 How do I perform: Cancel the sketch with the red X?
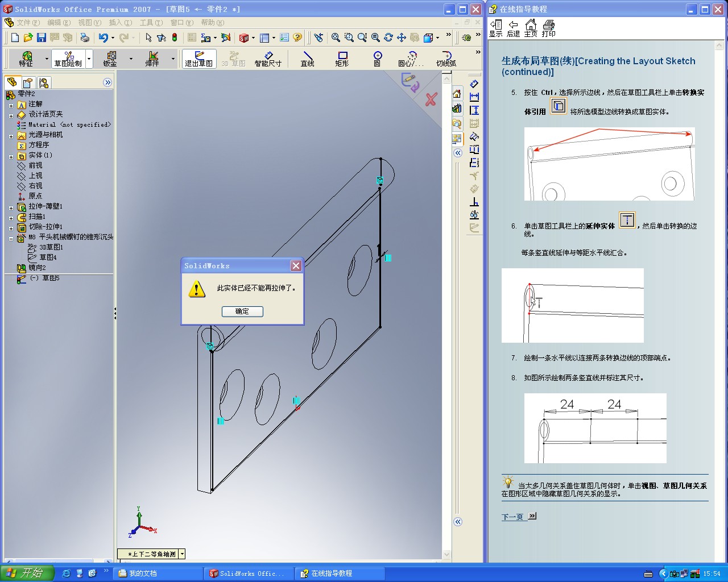(x=431, y=99)
